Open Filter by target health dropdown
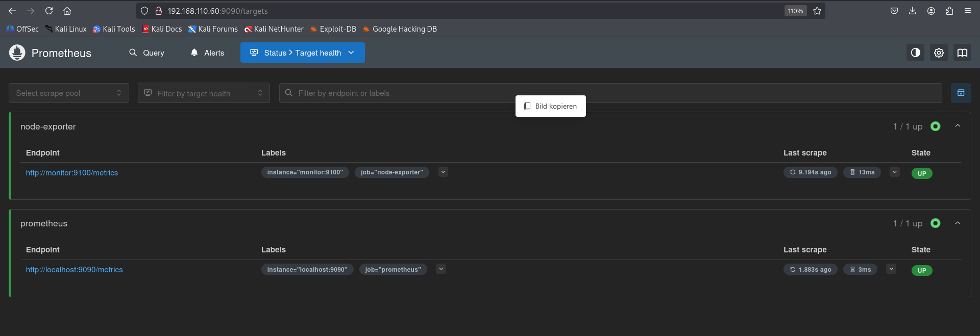This screenshot has height=336, width=980. pos(203,93)
